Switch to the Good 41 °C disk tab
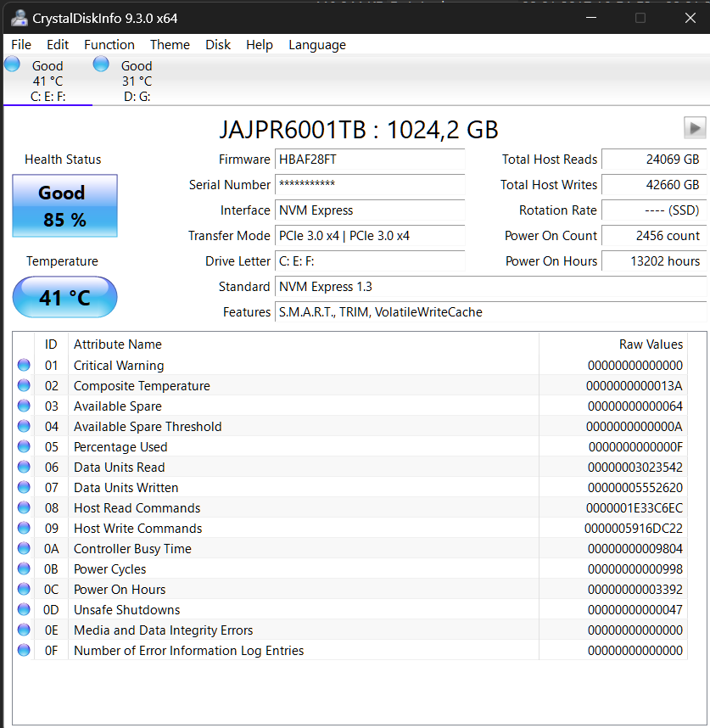Screen dimensions: 710x728 (x=48, y=81)
